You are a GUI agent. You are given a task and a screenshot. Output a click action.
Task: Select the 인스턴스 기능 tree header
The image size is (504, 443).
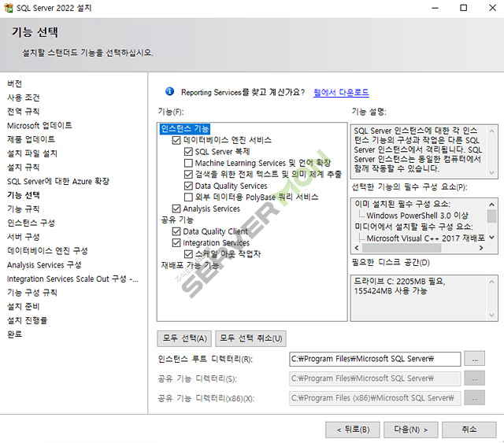(x=185, y=129)
